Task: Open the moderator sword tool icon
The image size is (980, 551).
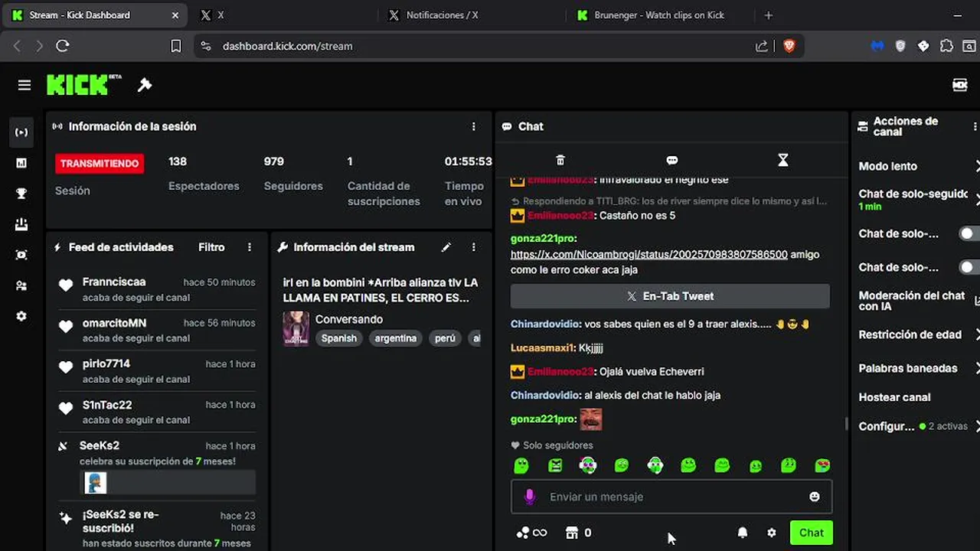Action: (x=145, y=85)
